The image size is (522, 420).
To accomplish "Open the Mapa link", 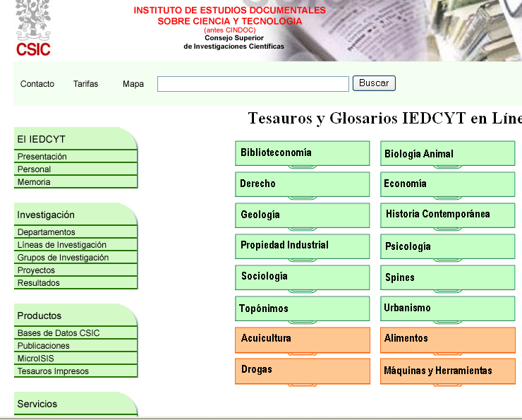I will click(133, 84).
